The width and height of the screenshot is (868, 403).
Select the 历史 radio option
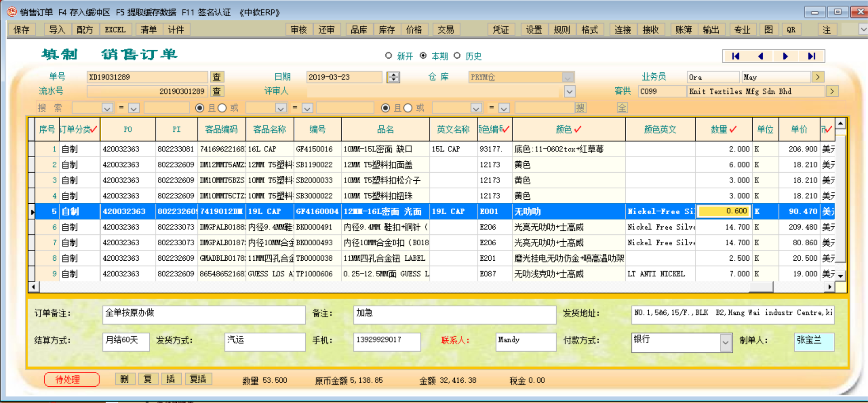coord(457,56)
